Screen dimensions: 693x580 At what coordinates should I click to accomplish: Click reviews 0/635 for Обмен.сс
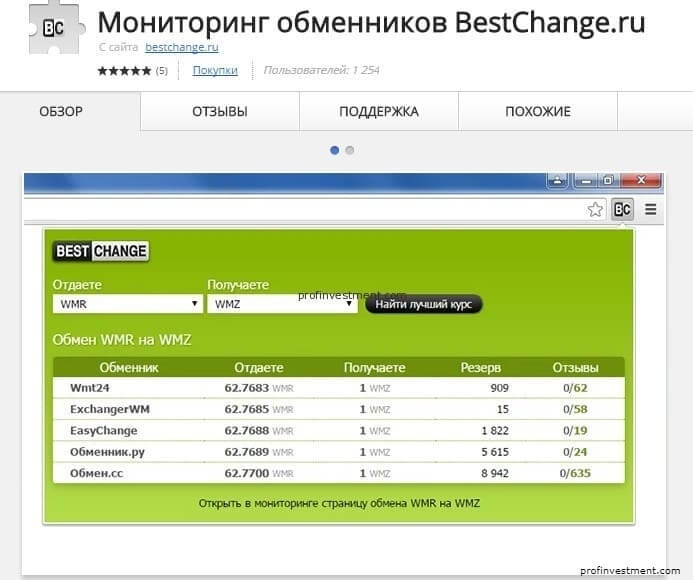click(575, 473)
